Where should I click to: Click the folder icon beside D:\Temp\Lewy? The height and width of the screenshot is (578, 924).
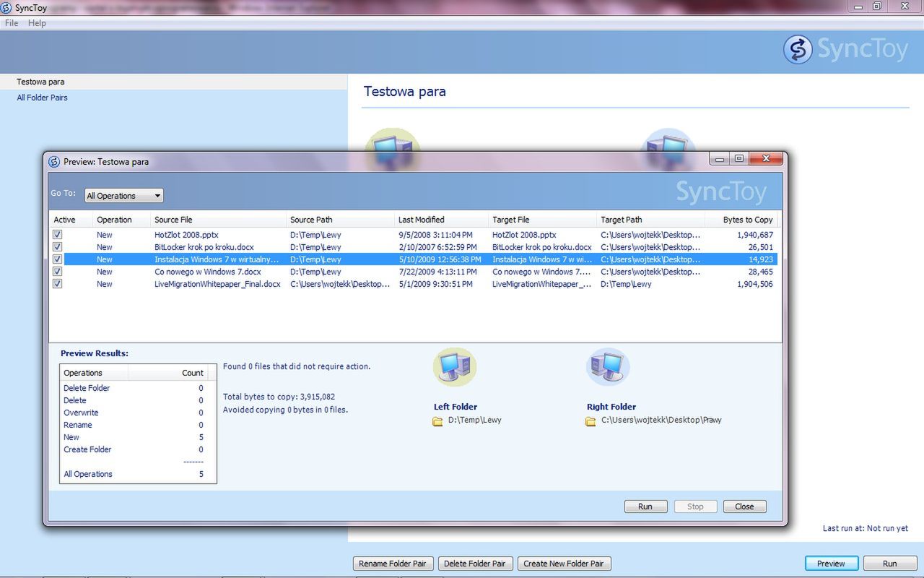pyautogui.click(x=437, y=421)
